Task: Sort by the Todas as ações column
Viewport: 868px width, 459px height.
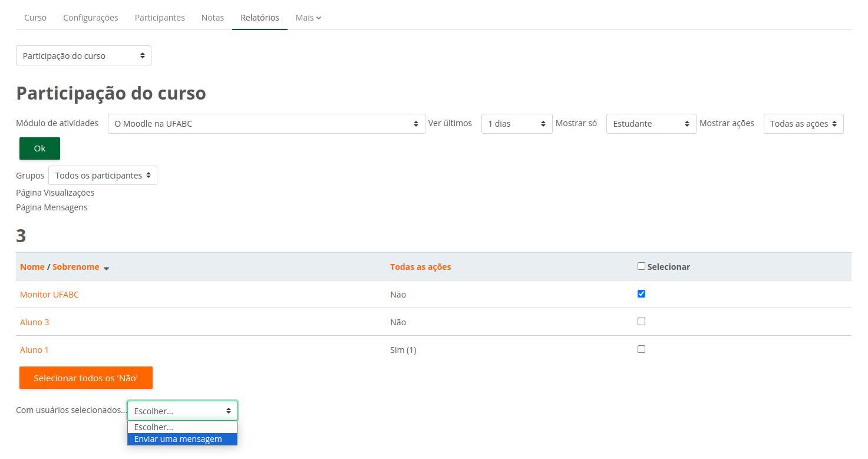Action: pyautogui.click(x=420, y=267)
